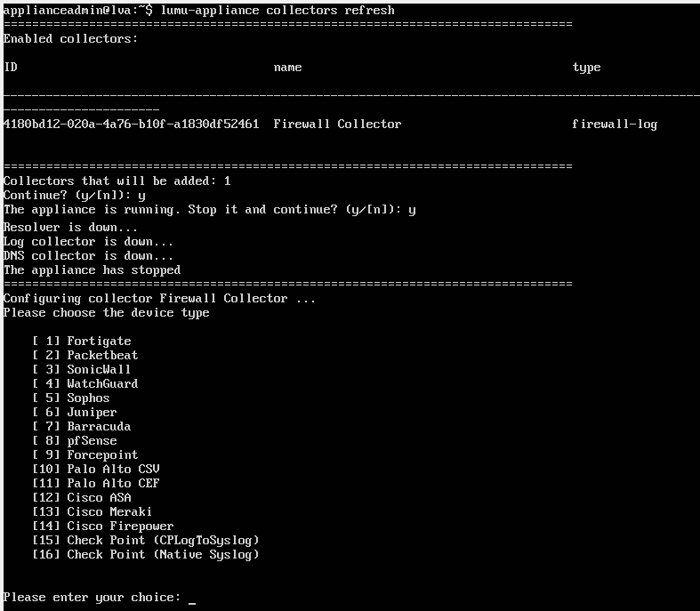The width and height of the screenshot is (700, 611).
Task: Choose SonicWall from the device list
Action: coord(99,369)
